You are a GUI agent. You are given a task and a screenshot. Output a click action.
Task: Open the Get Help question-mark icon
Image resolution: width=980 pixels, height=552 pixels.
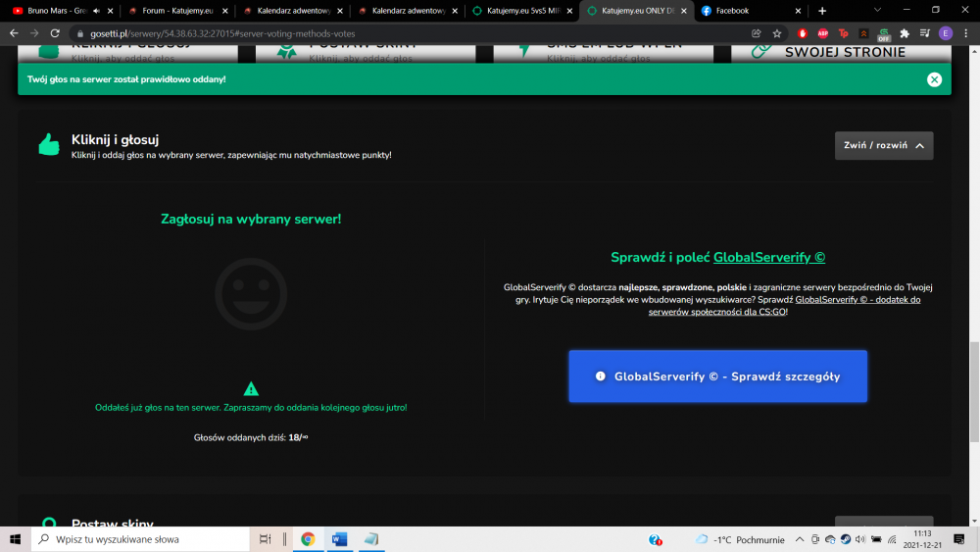click(655, 539)
